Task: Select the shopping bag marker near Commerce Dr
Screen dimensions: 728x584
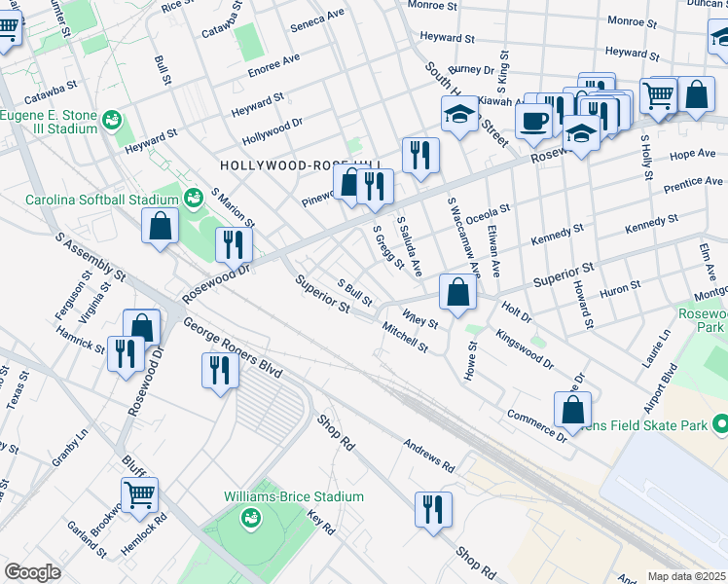Action: coord(573,410)
